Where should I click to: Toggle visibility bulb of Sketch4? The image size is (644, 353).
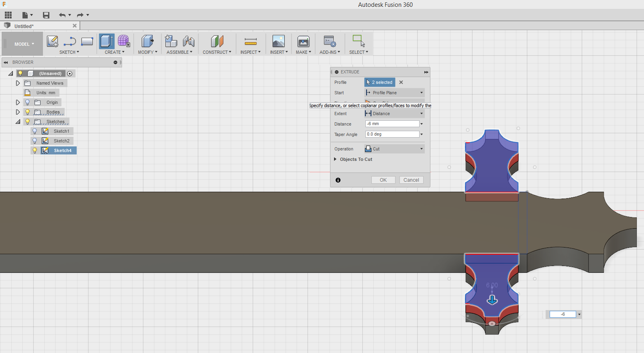point(35,150)
